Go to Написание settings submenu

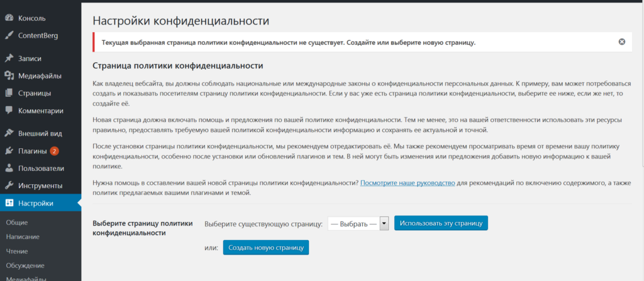[x=23, y=237]
